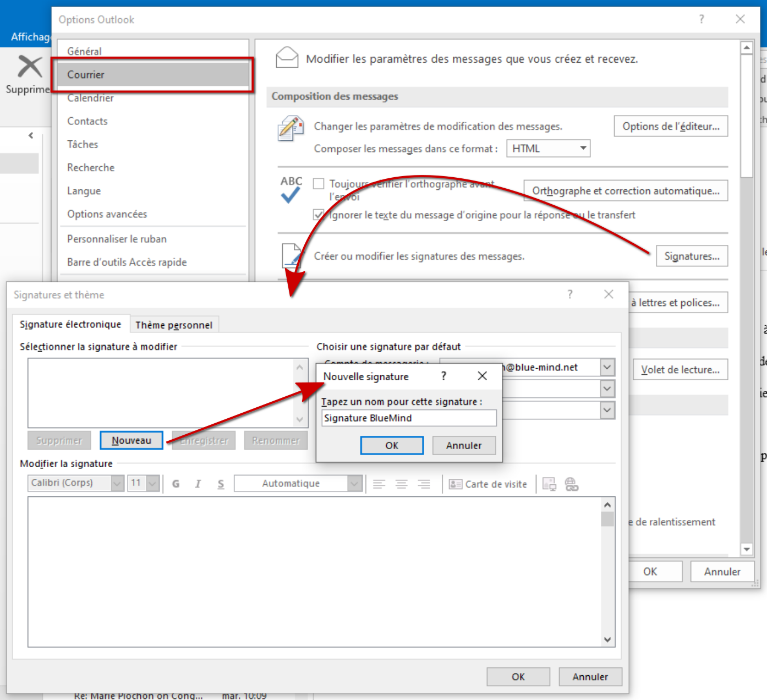Open the HTML message format dropdown
The image size is (767, 700).
pyautogui.click(x=548, y=149)
